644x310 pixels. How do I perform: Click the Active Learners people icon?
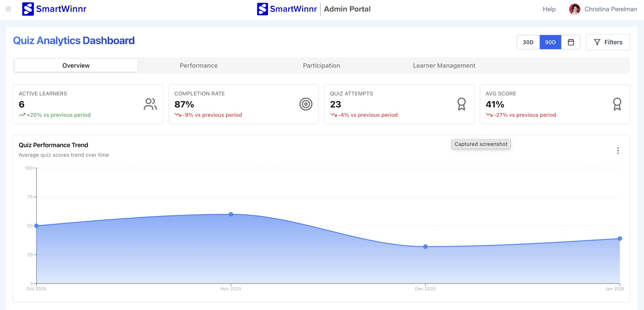pos(150,104)
